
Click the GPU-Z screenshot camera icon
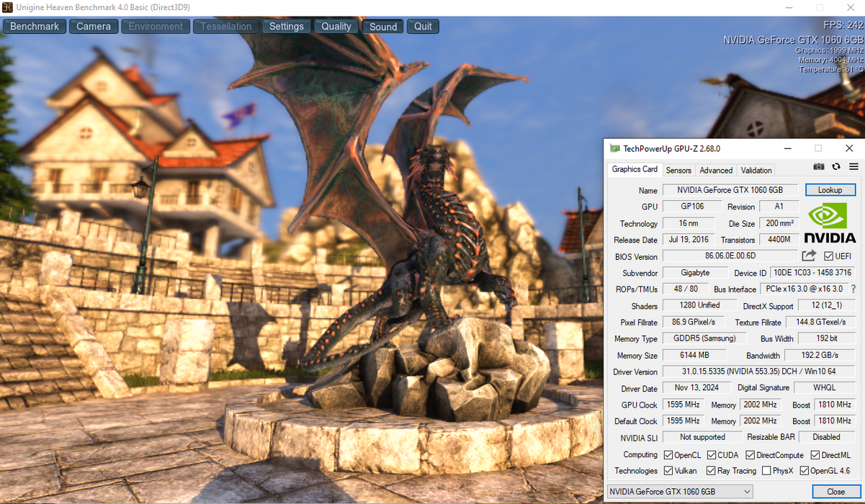pos(819,166)
